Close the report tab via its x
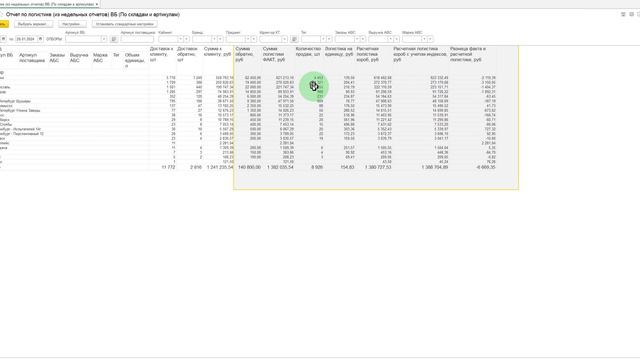 (x=97, y=4)
